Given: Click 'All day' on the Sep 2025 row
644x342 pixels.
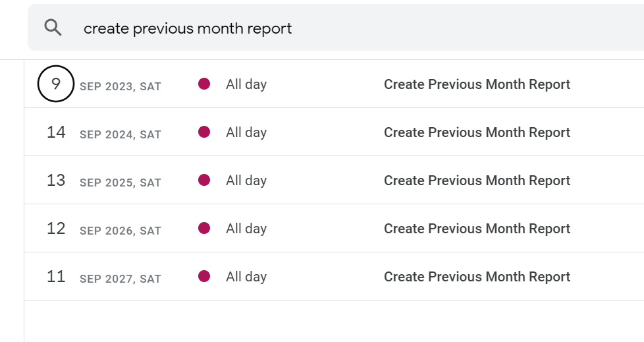Looking at the screenshot, I should (x=246, y=181).
